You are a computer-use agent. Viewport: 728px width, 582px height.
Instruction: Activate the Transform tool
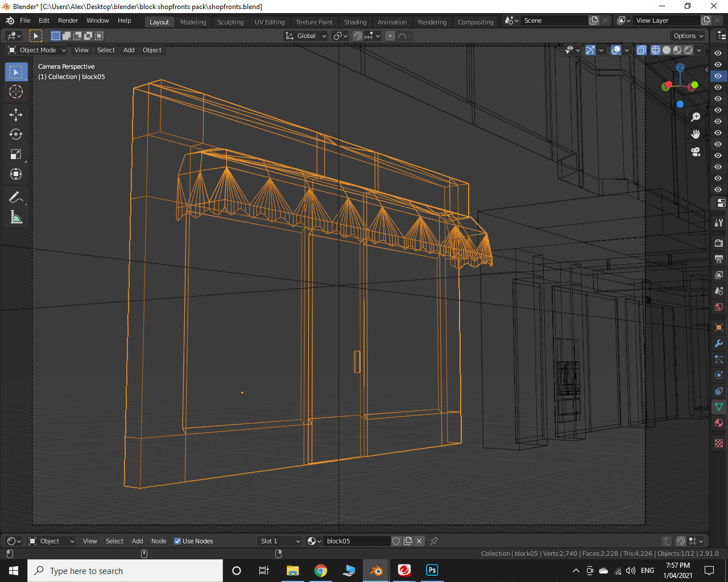coord(16,174)
